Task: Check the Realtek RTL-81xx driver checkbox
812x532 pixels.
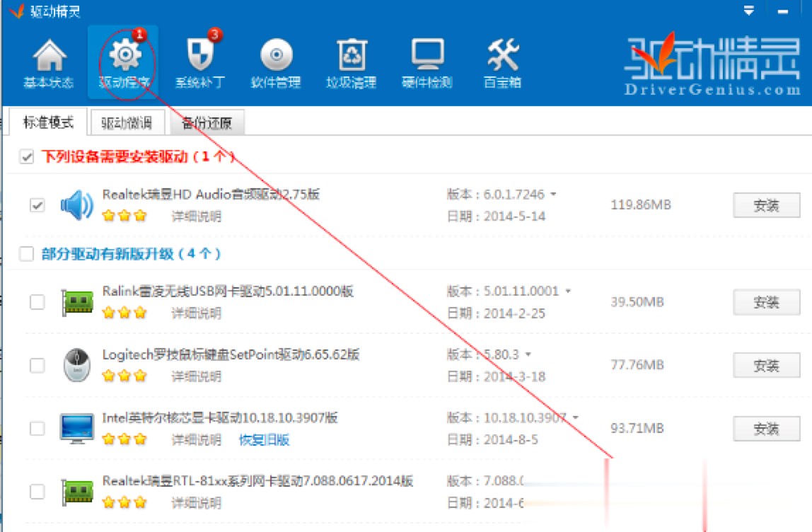Action: [x=37, y=491]
